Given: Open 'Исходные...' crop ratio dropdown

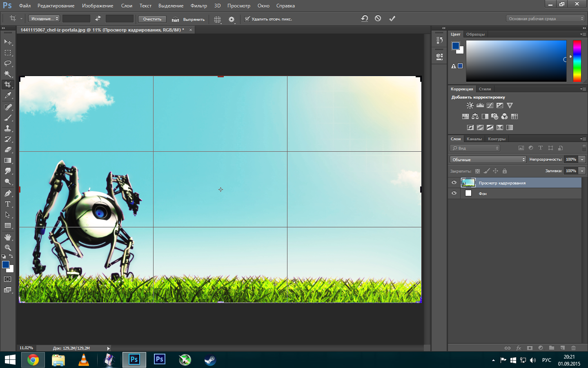Looking at the screenshot, I should click(x=44, y=19).
